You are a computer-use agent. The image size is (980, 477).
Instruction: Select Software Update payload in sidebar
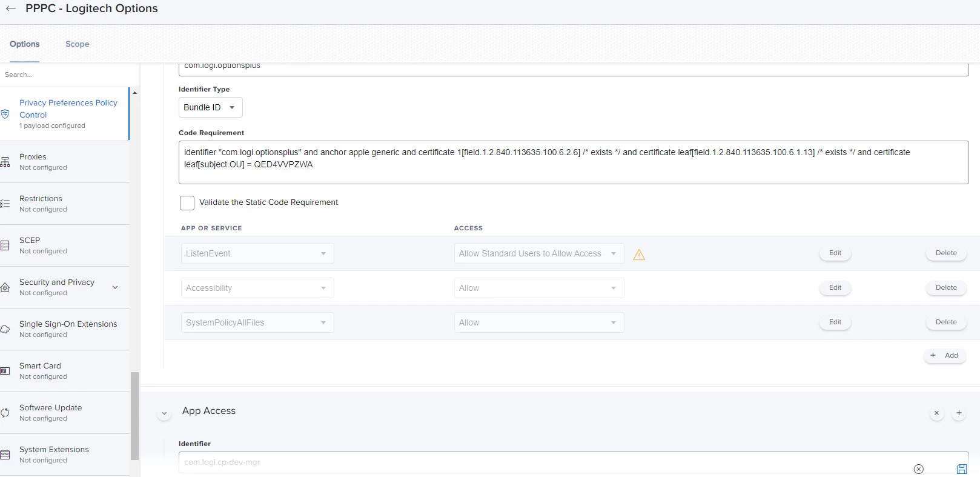(65, 413)
